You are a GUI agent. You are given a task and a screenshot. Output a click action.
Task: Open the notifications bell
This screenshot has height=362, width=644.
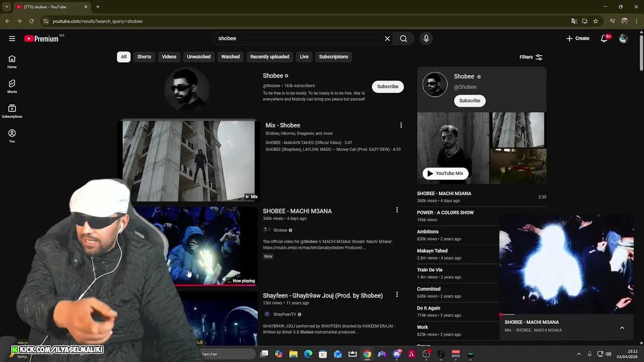pos(605,39)
